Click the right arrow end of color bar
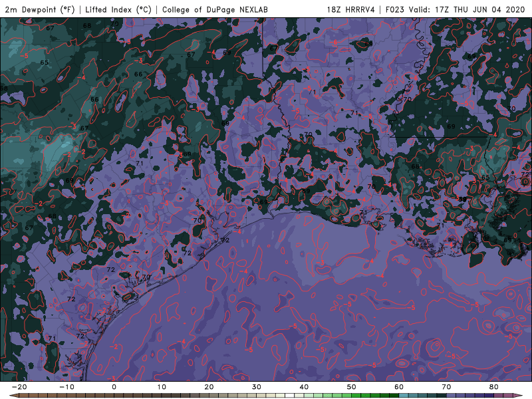 tap(519, 396)
